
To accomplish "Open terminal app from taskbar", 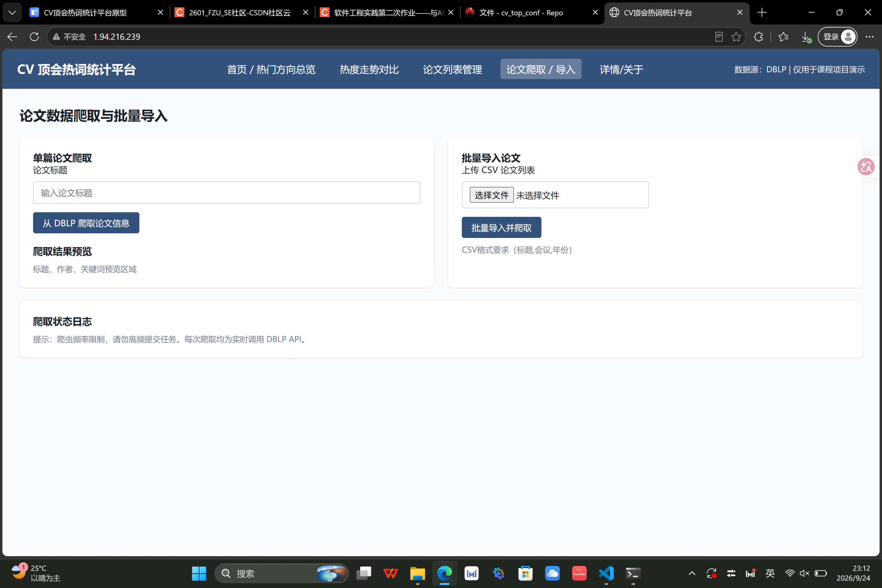I will point(633,573).
